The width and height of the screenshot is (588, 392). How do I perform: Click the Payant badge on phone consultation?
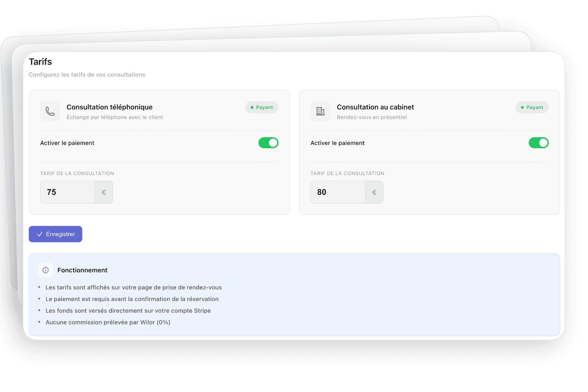coord(262,107)
